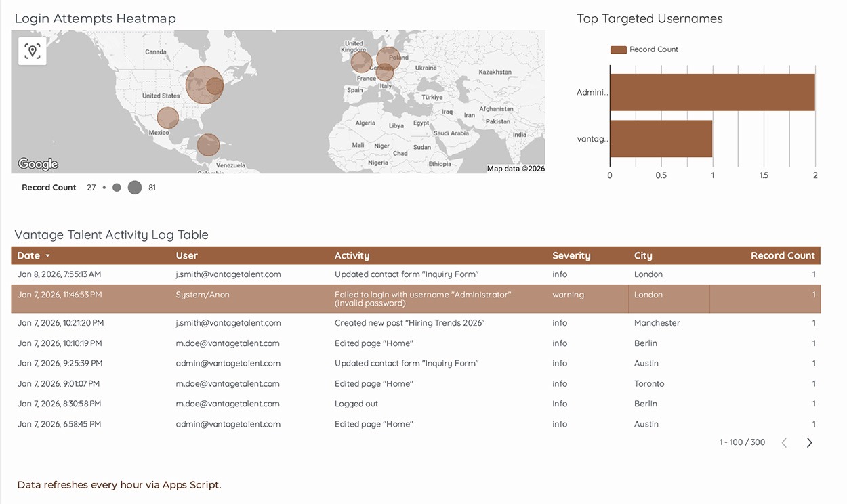Click the Activity column header
The image size is (847, 504).
pyautogui.click(x=352, y=256)
